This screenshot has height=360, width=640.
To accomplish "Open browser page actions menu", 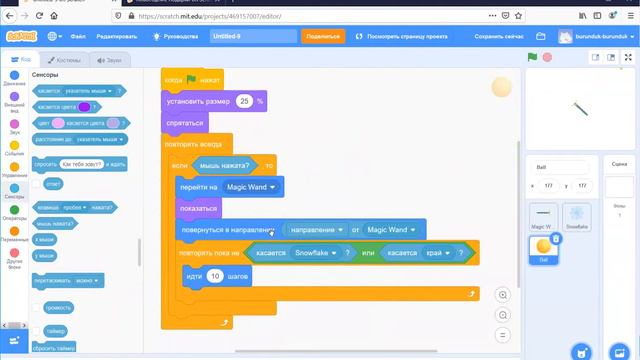I will pyautogui.click(x=492, y=16).
